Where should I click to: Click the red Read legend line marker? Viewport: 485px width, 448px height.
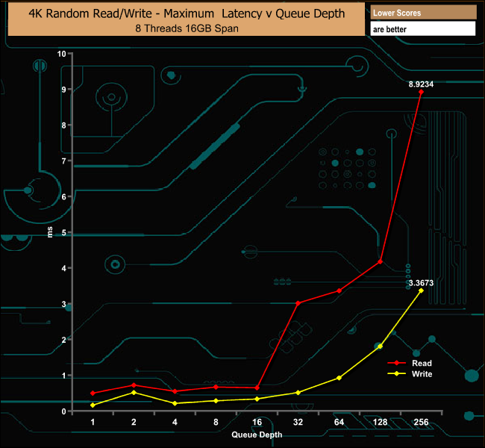[396, 363]
